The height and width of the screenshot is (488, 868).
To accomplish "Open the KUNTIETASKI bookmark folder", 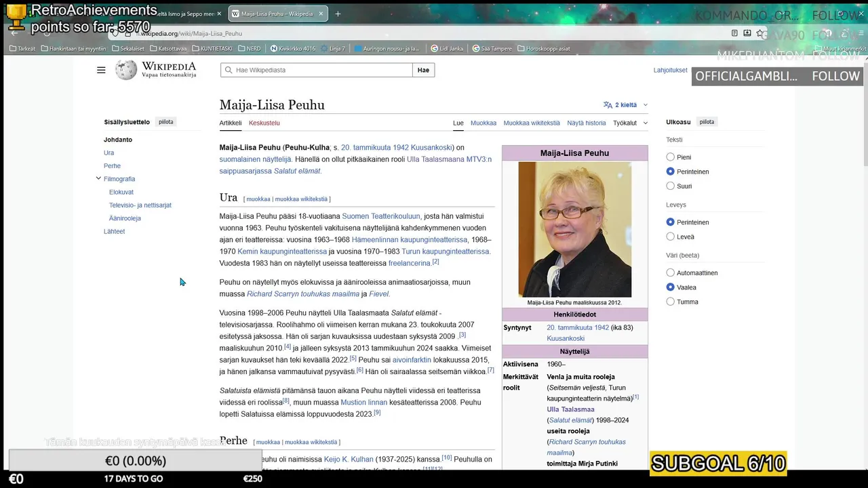I will pos(212,48).
